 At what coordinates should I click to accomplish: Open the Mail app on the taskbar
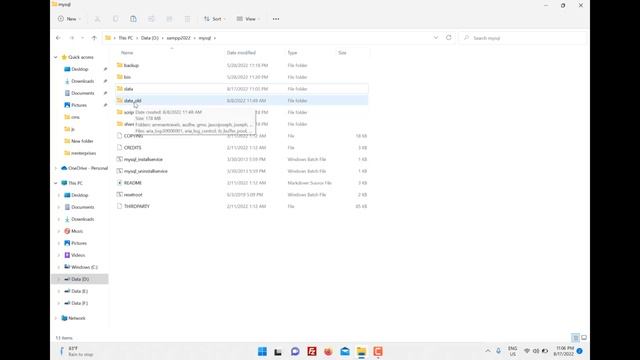345,351
